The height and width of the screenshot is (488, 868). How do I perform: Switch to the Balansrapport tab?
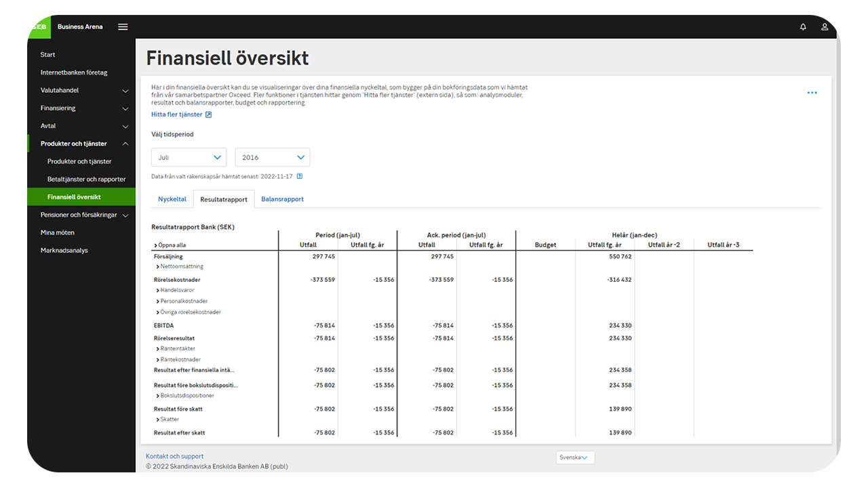pyautogui.click(x=282, y=199)
